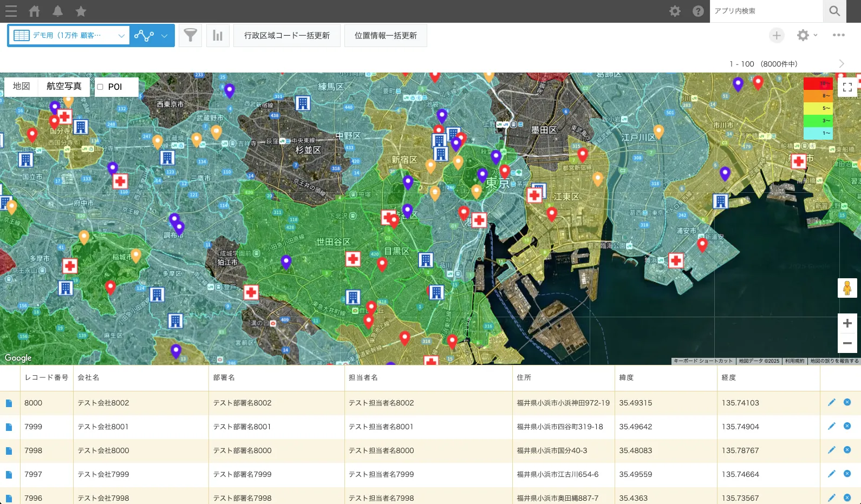Expand the graph view dropdown arrow
861x504 pixels.
(x=164, y=36)
